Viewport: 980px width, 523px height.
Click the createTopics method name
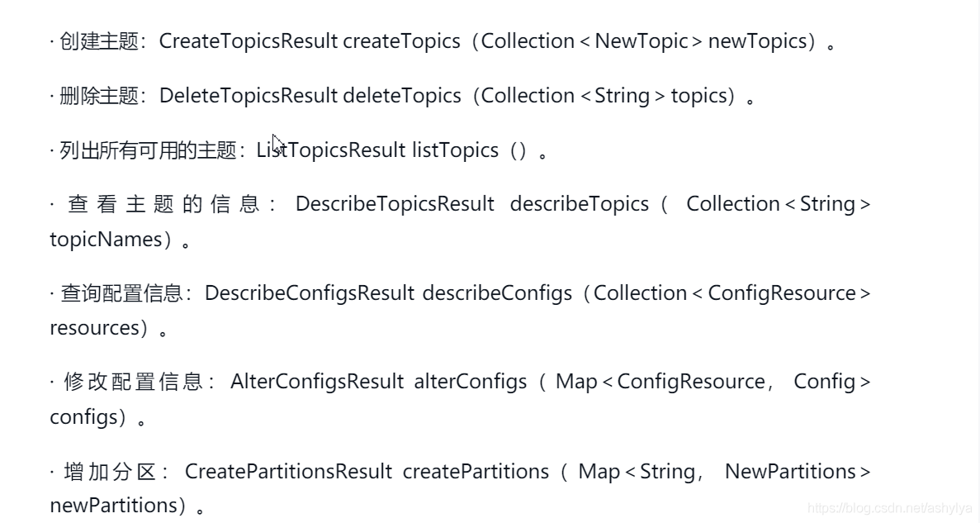point(402,41)
